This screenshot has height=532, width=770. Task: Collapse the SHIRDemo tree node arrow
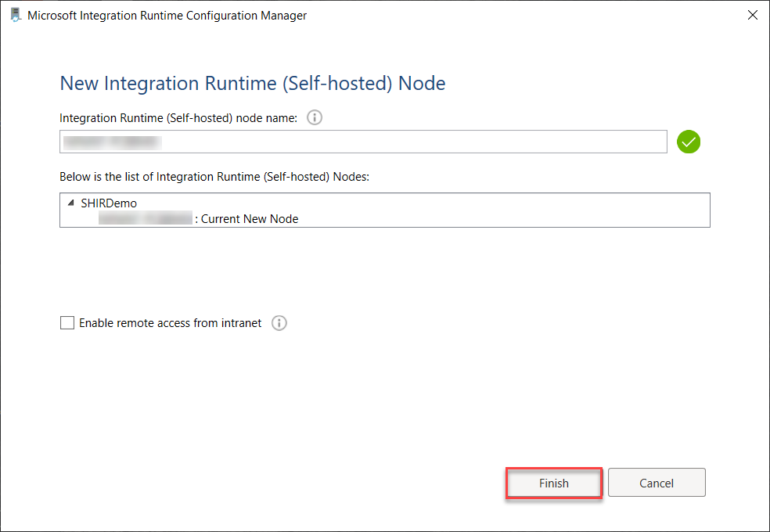(71, 203)
